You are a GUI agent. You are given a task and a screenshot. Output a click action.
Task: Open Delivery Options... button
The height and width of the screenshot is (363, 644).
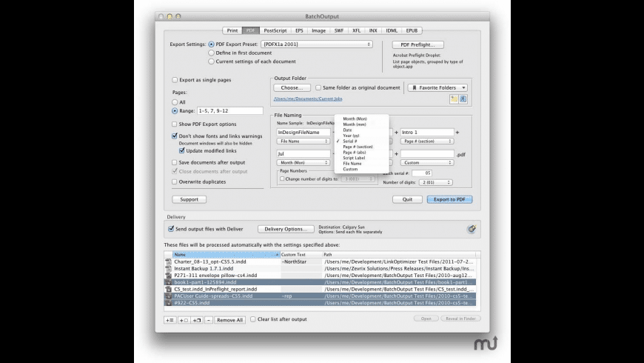[286, 230]
